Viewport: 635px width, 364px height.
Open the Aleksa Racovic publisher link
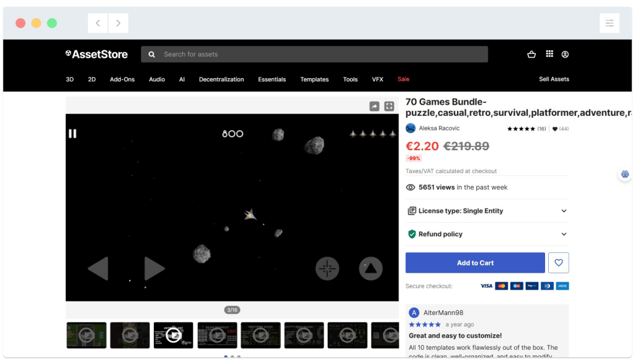coord(439,128)
